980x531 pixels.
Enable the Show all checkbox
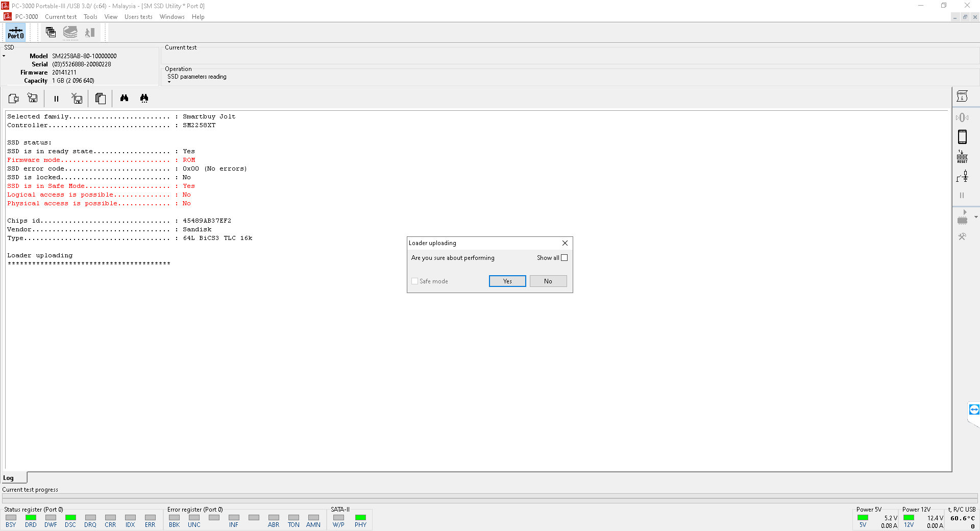(564, 258)
